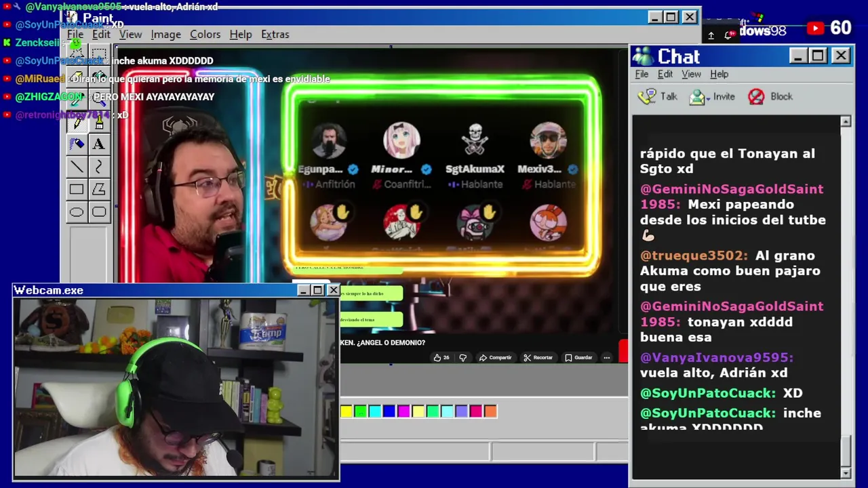Click the Chat scrollbar down arrow

846,472
